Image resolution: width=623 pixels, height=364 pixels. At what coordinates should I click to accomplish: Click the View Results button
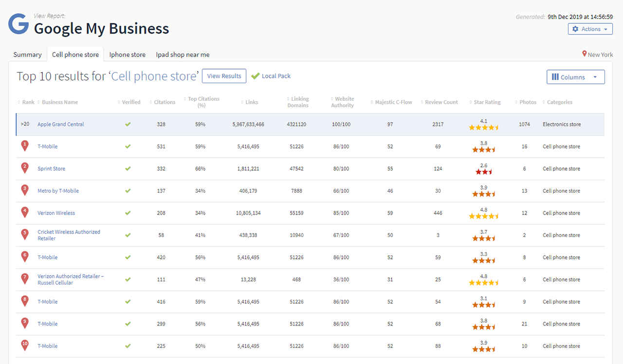click(x=224, y=76)
